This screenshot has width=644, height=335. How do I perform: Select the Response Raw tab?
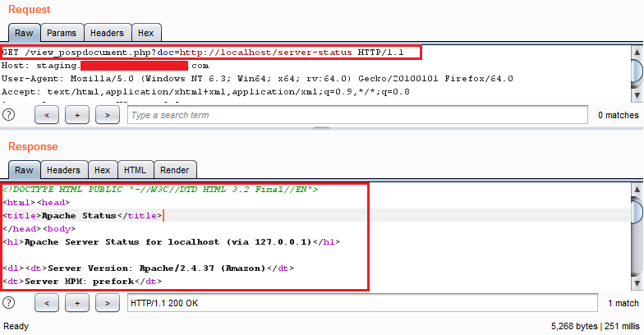[x=24, y=170]
